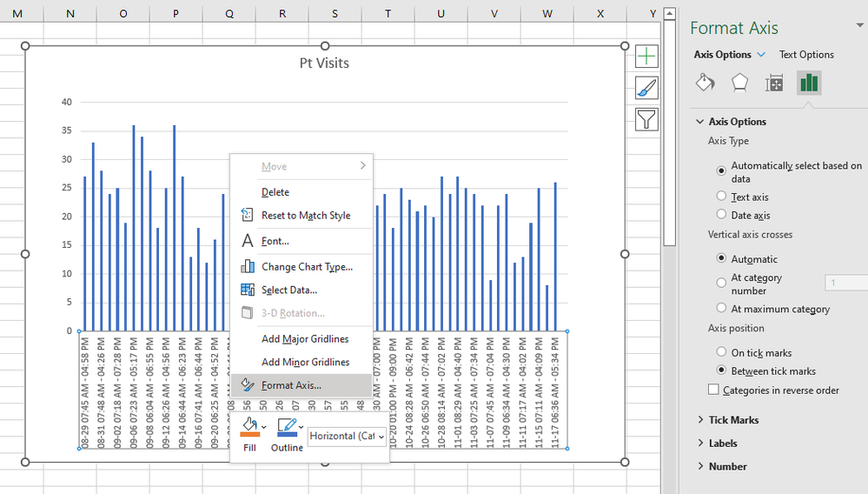Click Select Data in context menu
The width and height of the screenshot is (868, 494).
pyautogui.click(x=289, y=290)
